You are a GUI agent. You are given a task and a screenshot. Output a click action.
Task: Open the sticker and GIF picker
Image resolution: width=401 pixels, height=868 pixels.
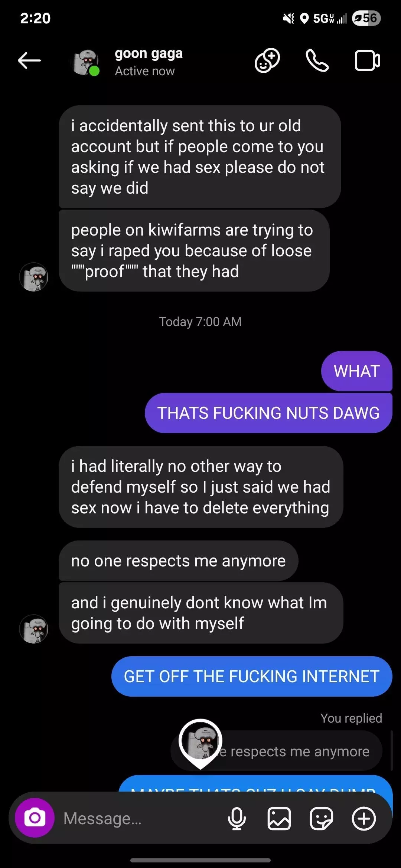click(x=321, y=818)
